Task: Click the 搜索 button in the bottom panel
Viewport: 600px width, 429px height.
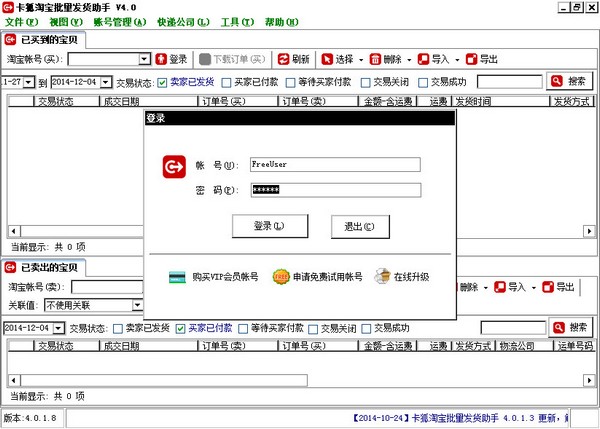Action: (x=570, y=328)
